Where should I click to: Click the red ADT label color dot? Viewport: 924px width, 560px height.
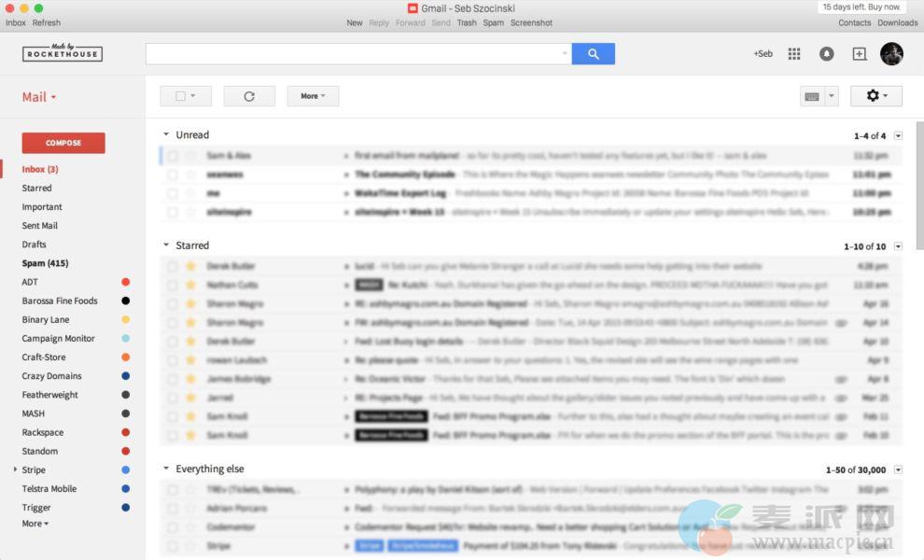tap(126, 282)
